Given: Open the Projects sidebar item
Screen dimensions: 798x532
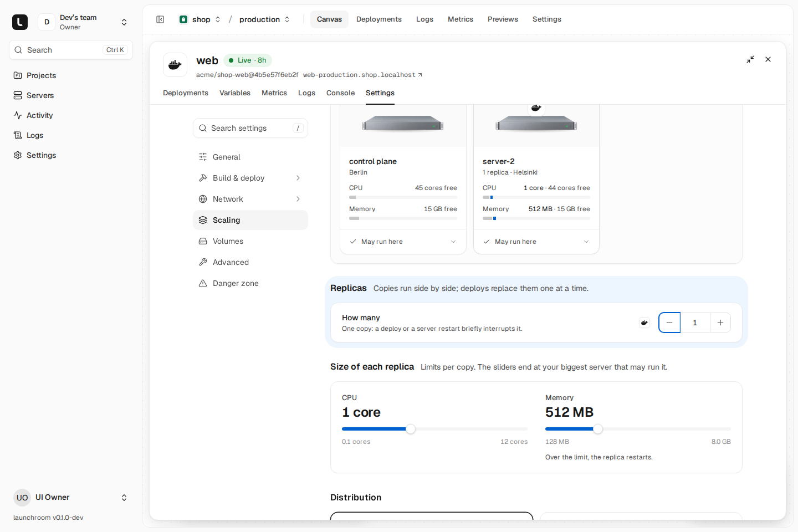Looking at the screenshot, I should point(71,75).
